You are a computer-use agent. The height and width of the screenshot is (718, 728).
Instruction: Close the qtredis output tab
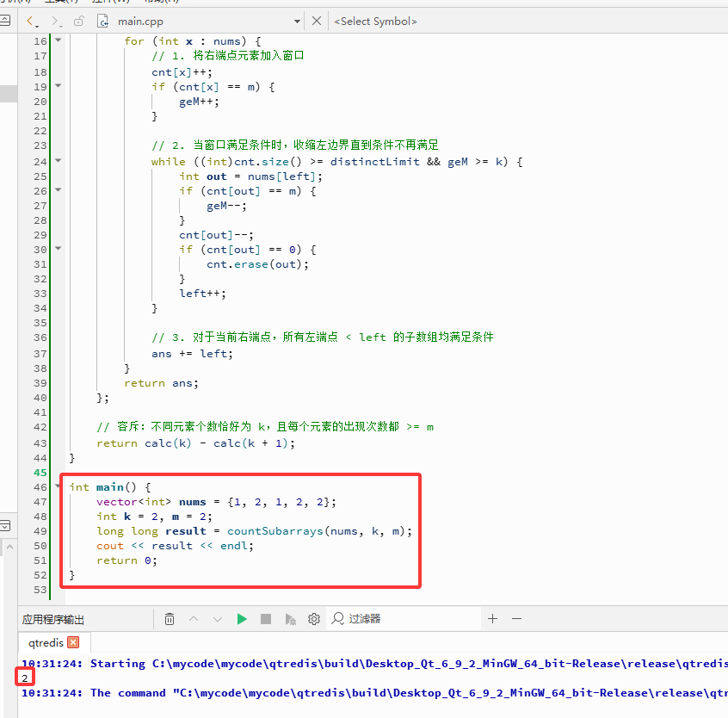pyautogui.click(x=73, y=643)
